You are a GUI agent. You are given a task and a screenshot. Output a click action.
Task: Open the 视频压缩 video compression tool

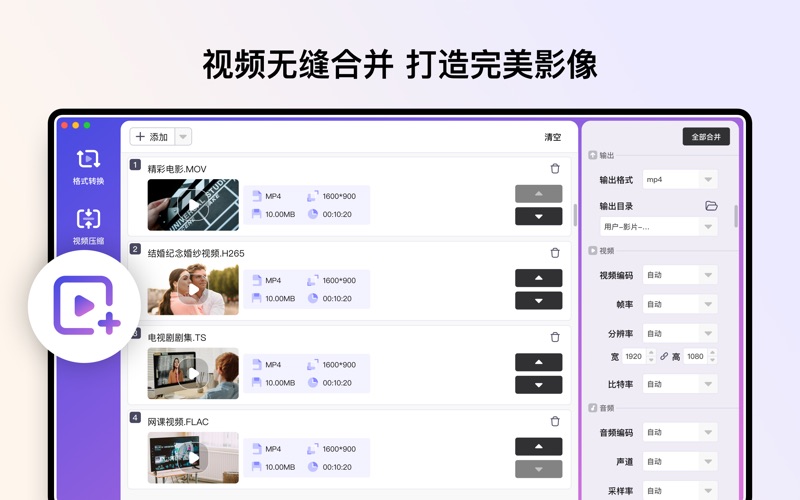[x=88, y=227]
